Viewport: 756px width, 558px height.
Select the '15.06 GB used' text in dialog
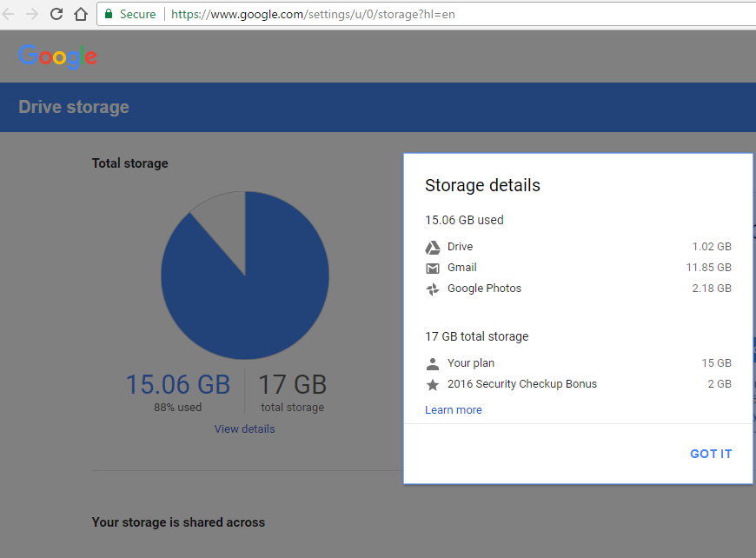point(464,220)
